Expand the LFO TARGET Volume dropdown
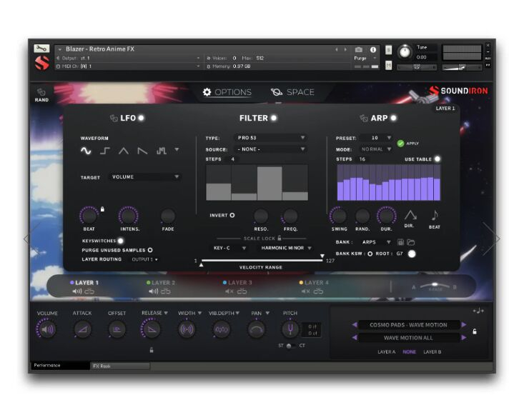The width and height of the screenshot is (519, 420). [144, 177]
